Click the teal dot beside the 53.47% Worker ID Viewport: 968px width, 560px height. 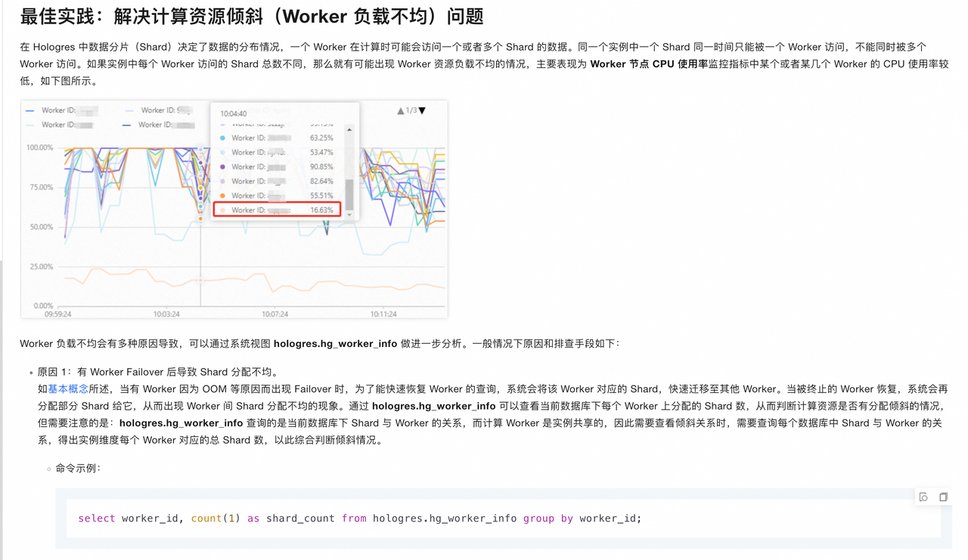coord(221,153)
